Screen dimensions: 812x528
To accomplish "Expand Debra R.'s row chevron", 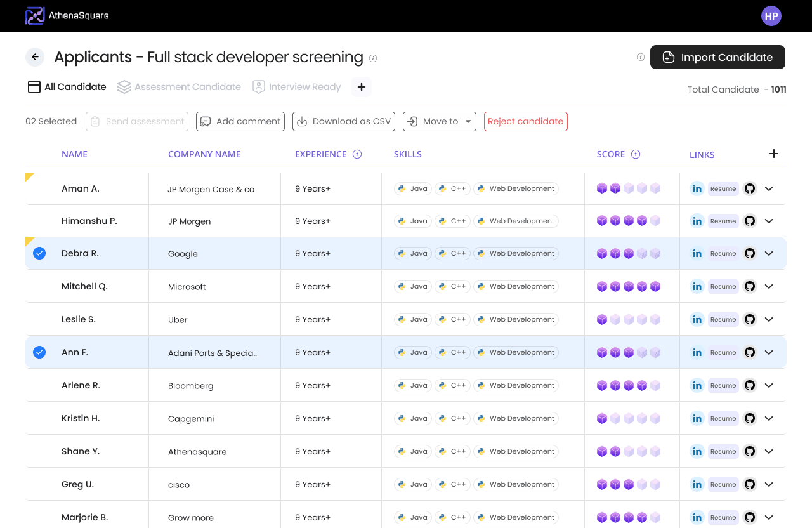I will (769, 253).
